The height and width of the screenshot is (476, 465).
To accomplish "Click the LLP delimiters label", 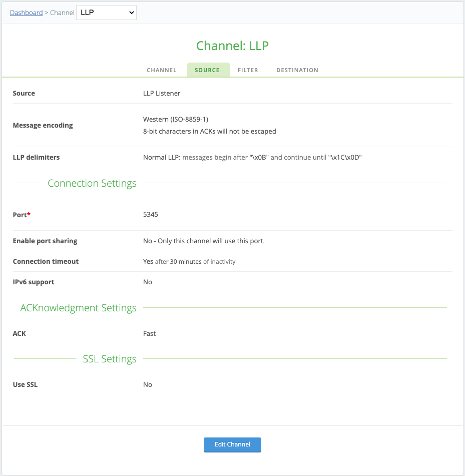I will 36,157.
